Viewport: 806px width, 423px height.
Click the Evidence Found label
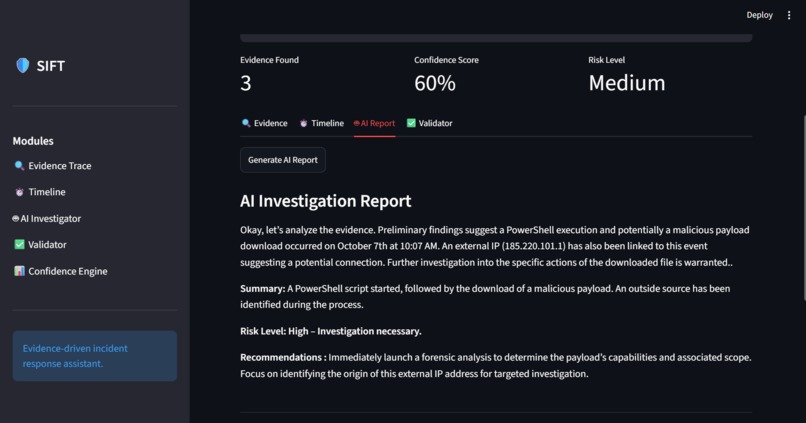pyautogui.click(x=269, y=60)
